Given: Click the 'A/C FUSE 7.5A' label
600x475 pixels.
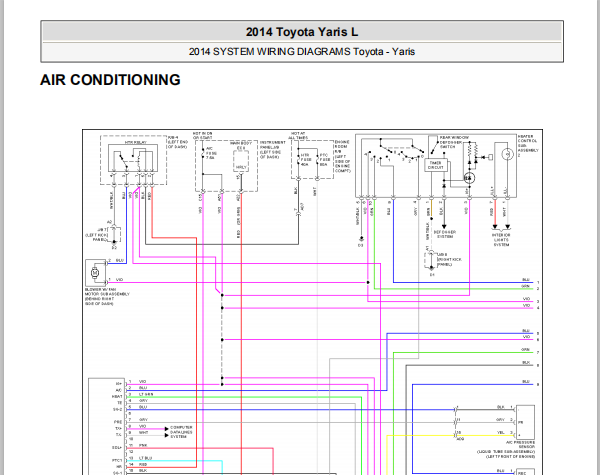Looking at the screenshot, I should click(x=211, y=153).
